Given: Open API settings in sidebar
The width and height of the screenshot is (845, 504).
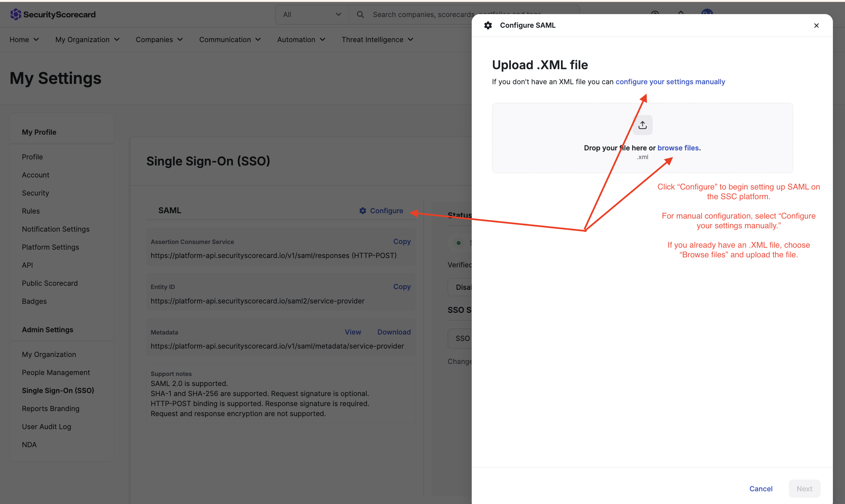Looking at the screenshot, I should pos(27,265).
